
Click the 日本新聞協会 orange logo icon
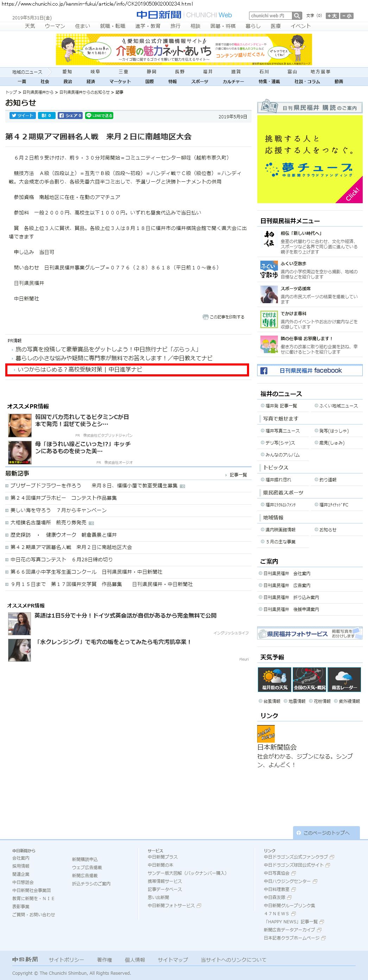266,734
